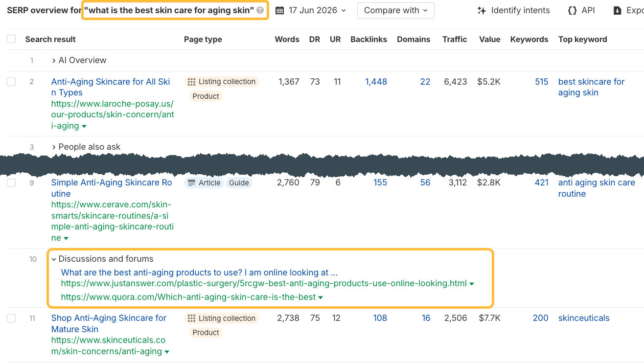Click the export download icon
This screenshot has height=363, width=644.
click(x=617, y=10)
